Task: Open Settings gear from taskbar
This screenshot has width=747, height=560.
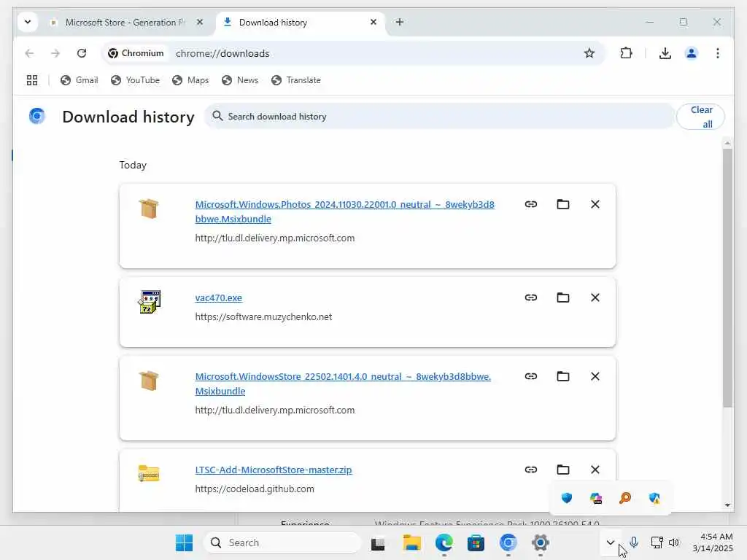Action: 541,542
